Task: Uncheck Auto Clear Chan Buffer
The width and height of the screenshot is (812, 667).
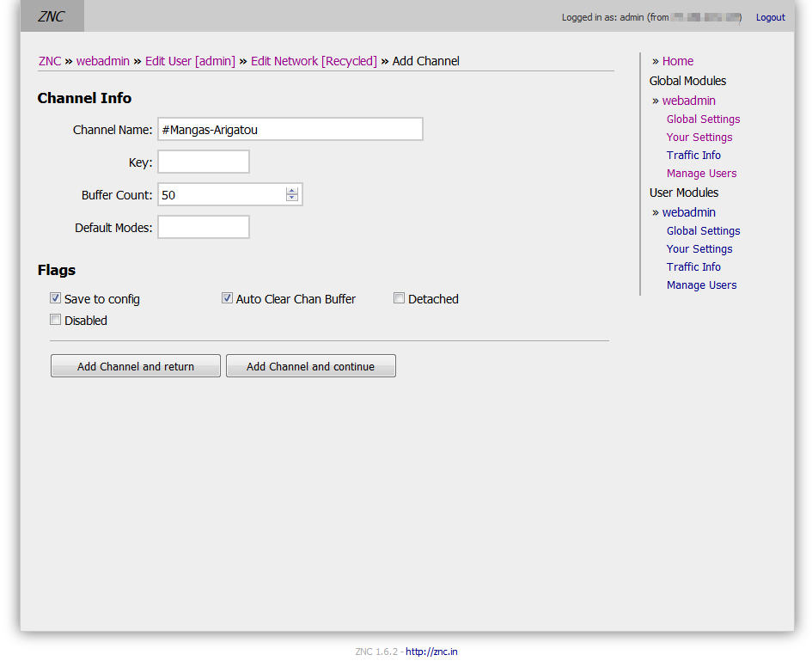Action: pyautogui.click(x=228, y=298)
